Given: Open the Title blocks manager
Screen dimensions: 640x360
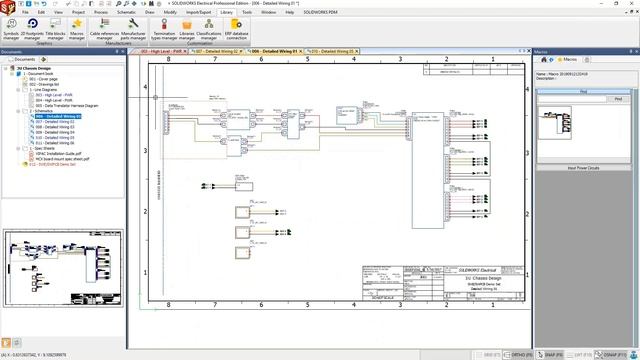Looking at the screenshot, I should (55, 29).
